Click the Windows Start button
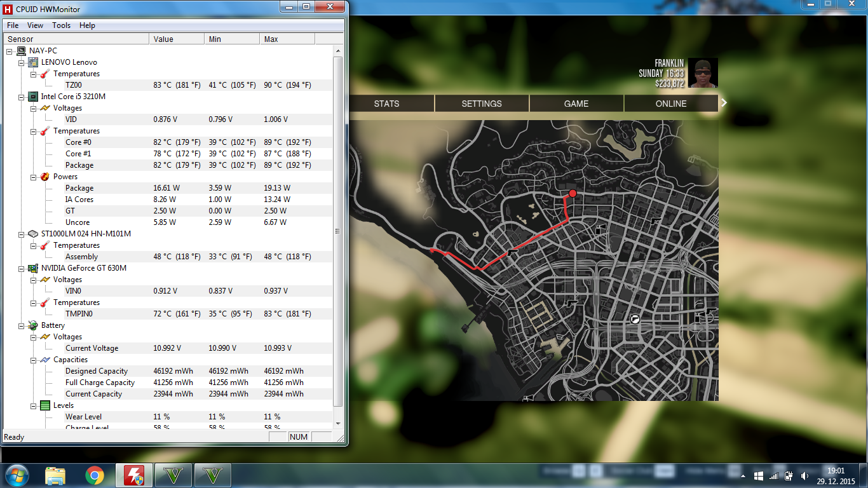Screen dimensions: 868x488 point(16,475)
